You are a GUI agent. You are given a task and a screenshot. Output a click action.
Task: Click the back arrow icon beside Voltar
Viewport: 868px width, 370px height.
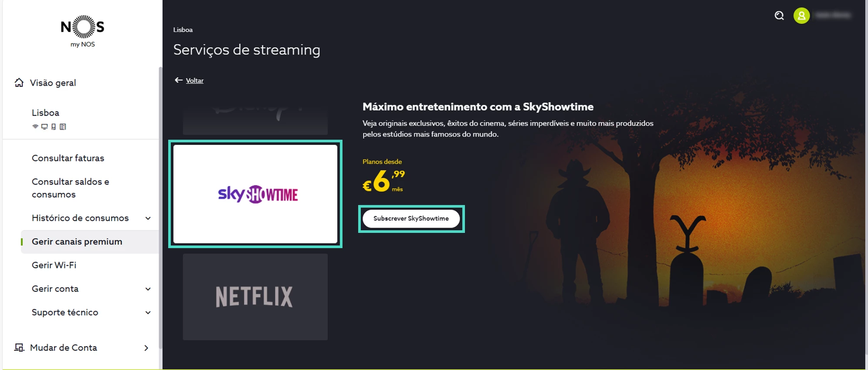coord(178,80)
